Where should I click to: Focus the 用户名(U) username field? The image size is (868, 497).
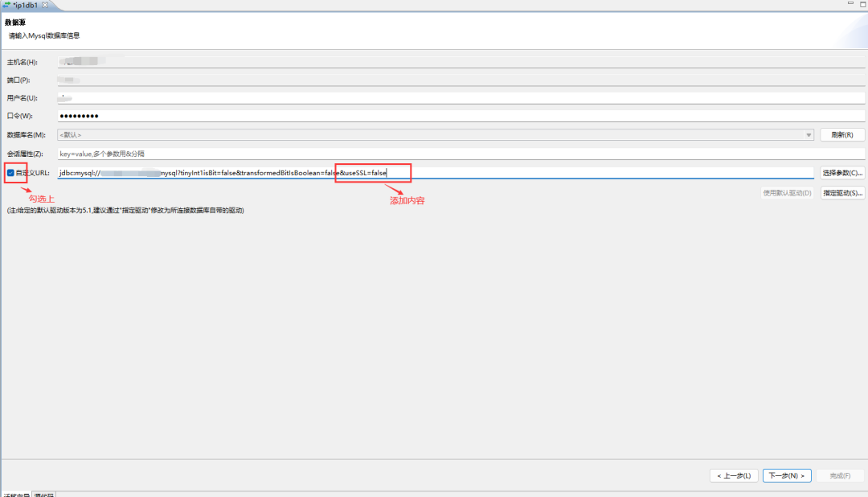(461, 97)
